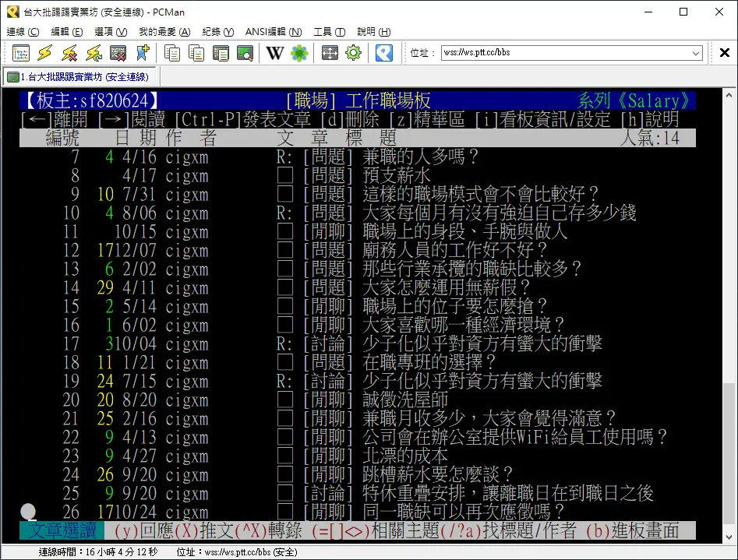Select the 台大批踢踢實業坊 connection tab

pos(78,76)
